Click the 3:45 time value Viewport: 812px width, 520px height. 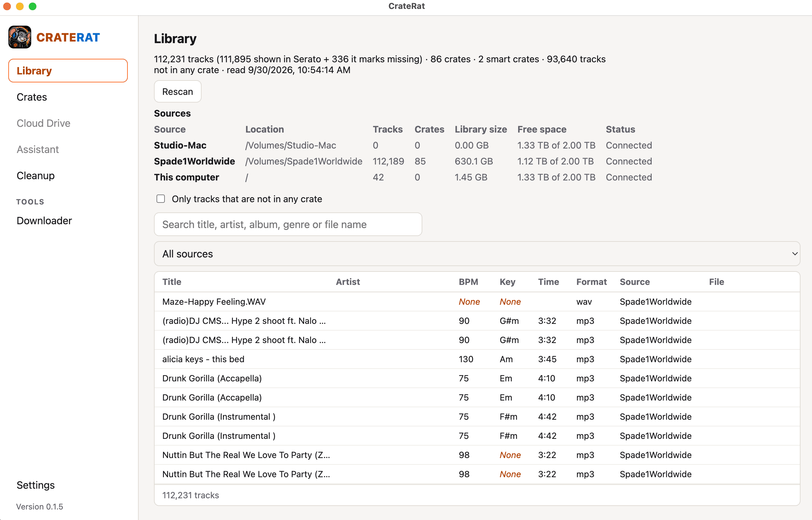tap(547, 359)
